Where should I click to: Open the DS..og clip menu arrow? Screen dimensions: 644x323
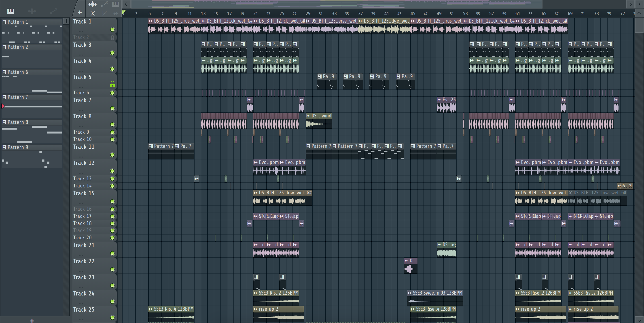coord(439,245)
